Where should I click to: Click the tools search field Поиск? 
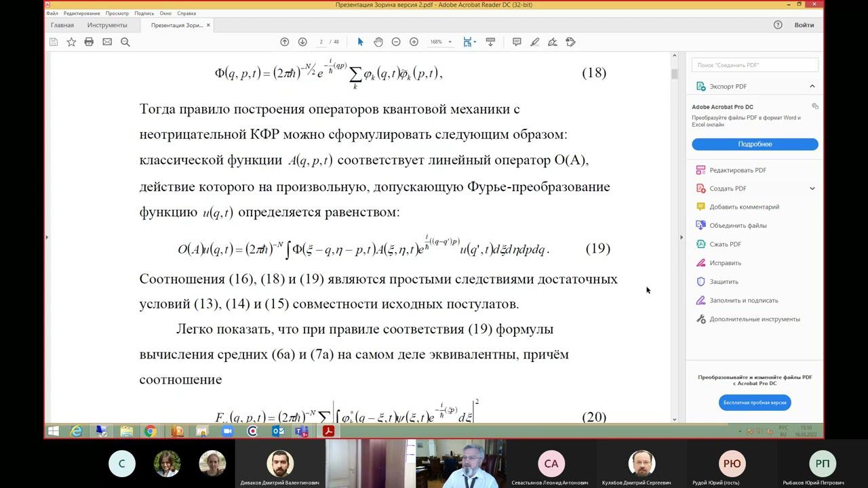point(755,65)
